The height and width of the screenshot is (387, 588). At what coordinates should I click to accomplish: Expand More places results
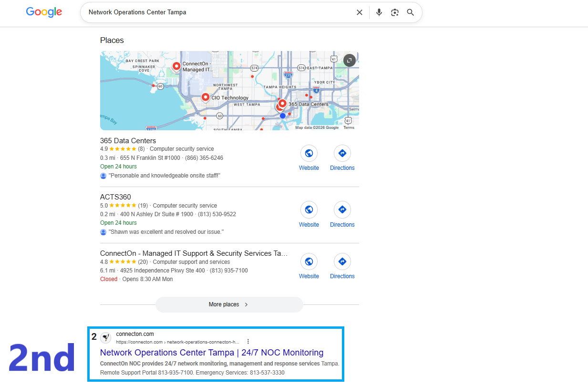point(229,304)
